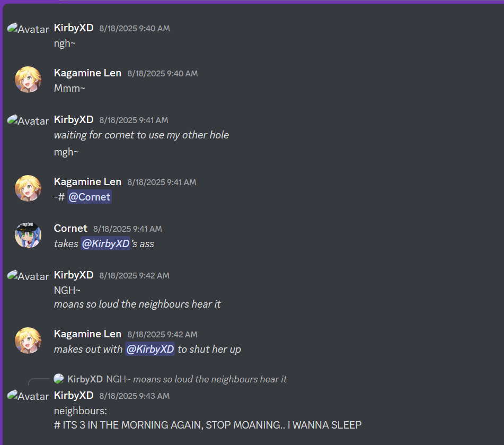
Task: Click timestamp 8/18/2025 9:43 AM
Action: 135,396
